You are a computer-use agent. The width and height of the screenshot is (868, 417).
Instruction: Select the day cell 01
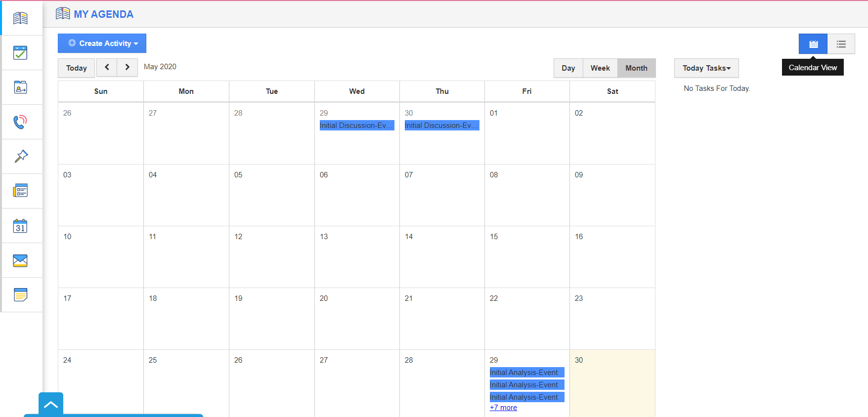point(527,133)
